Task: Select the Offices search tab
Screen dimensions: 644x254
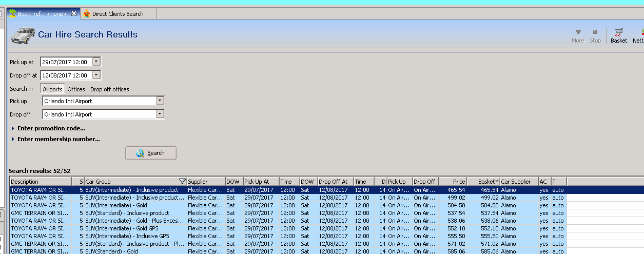Action: coord(76,89)
